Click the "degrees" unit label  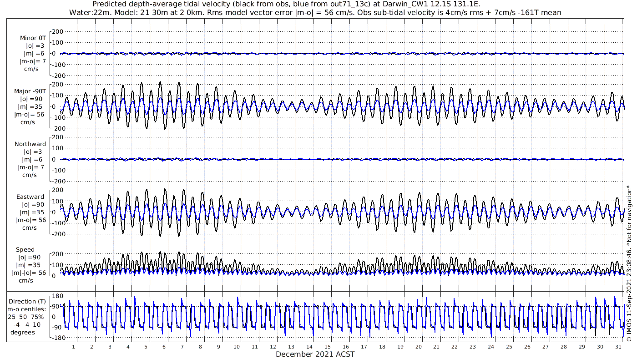pyautogui.click(x=23, y=333)
